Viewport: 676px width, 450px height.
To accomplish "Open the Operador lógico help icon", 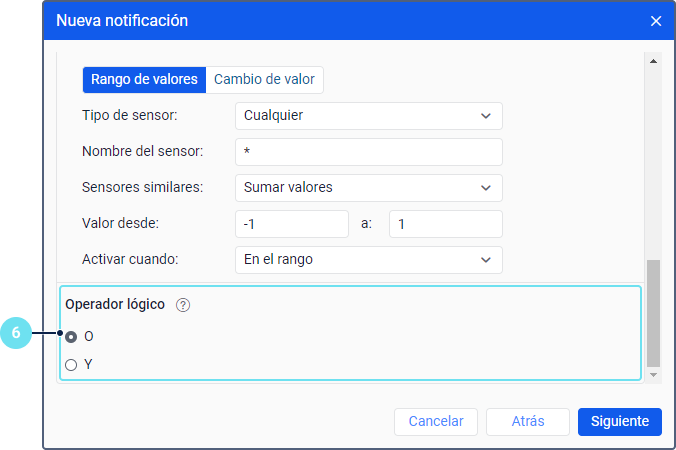I will (x=183, y=305).
